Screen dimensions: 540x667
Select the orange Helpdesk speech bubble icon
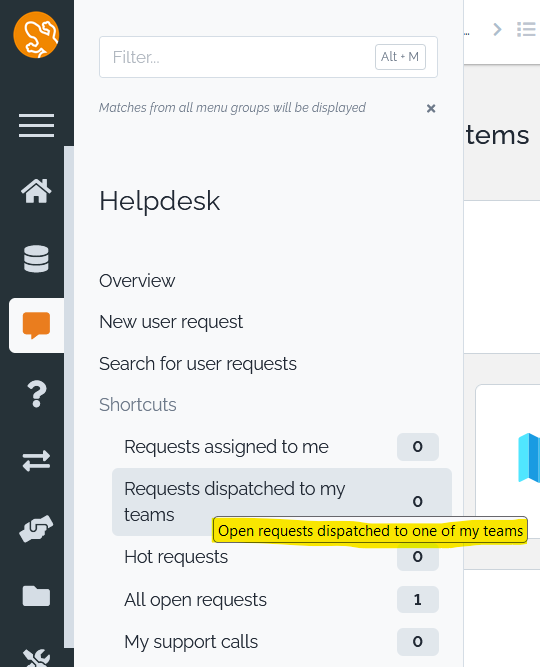pyautogui.click(x=36, y=325)
